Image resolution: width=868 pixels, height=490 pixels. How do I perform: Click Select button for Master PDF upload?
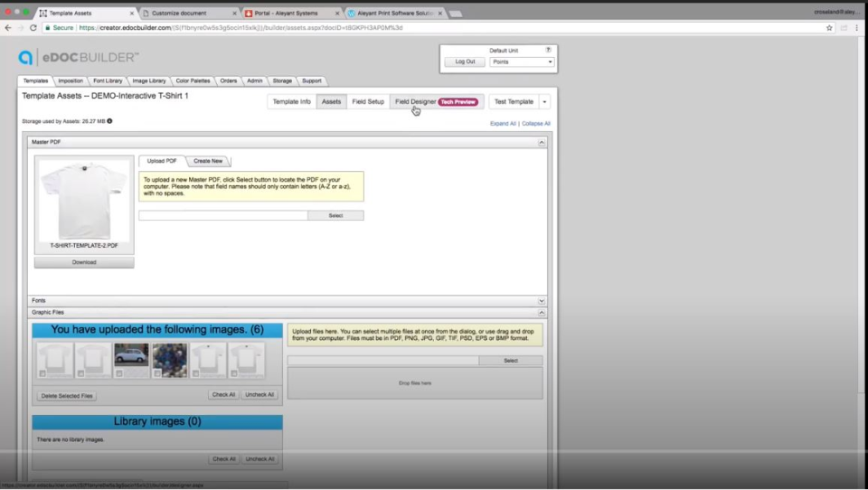pyautogui.click(x=335, y=215)
